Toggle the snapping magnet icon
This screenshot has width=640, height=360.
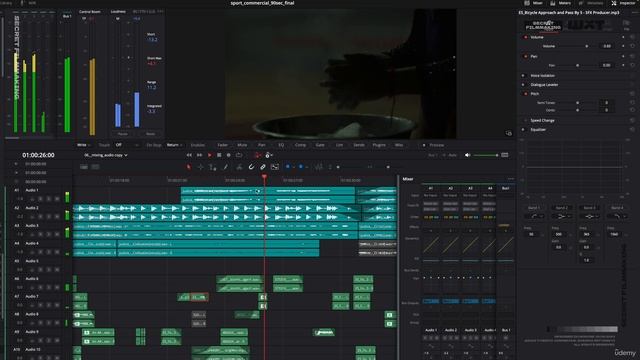click(251, 167)
